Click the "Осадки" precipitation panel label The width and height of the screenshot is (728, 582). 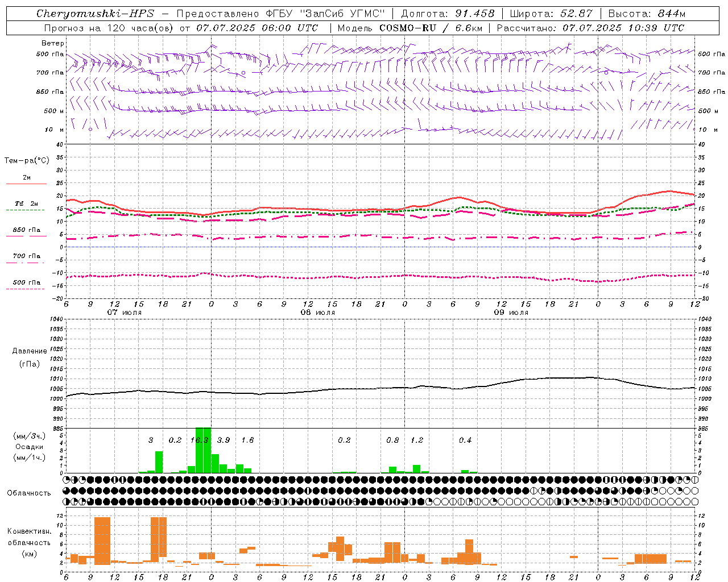pos(30,447)
